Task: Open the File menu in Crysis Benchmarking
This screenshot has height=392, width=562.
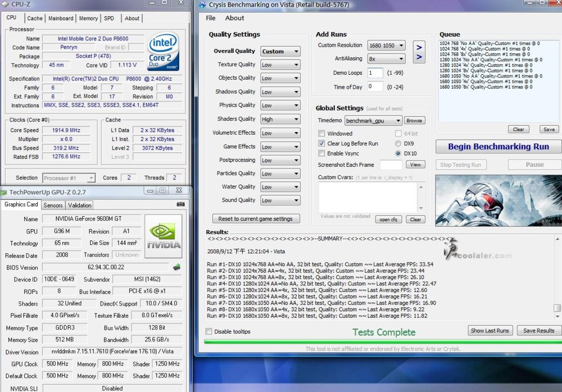Action: 211,18
